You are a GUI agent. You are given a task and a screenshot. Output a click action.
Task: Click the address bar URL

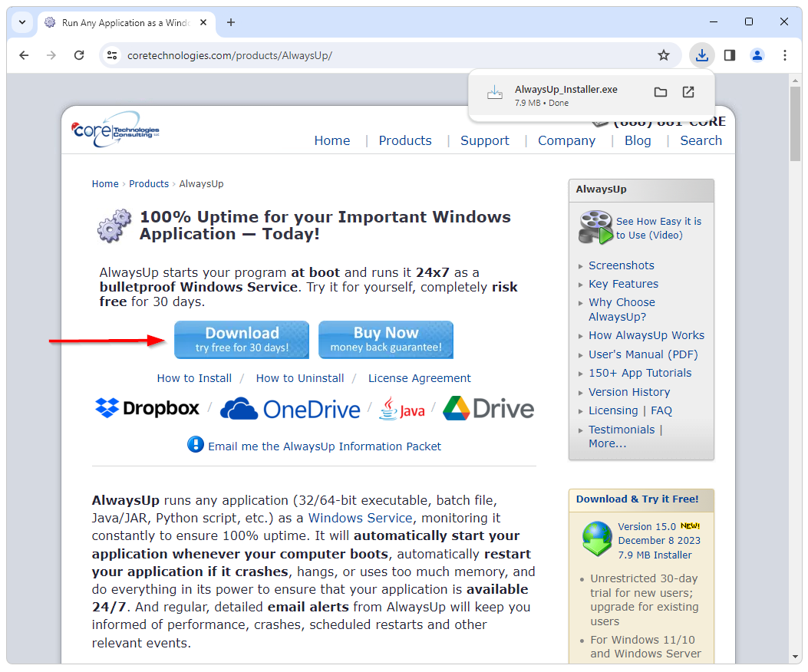(229, 56)
